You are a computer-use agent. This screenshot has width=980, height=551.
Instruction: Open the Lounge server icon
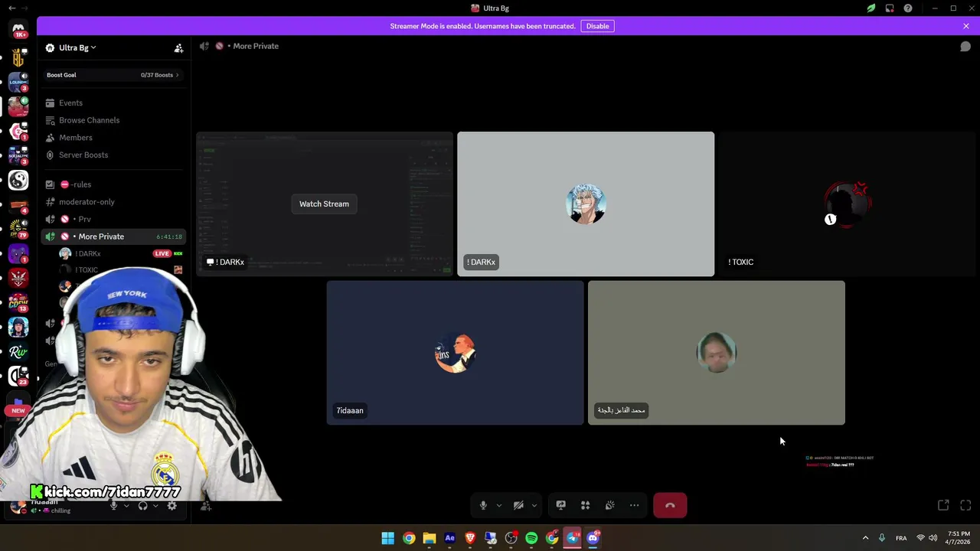tap(18, 81)
